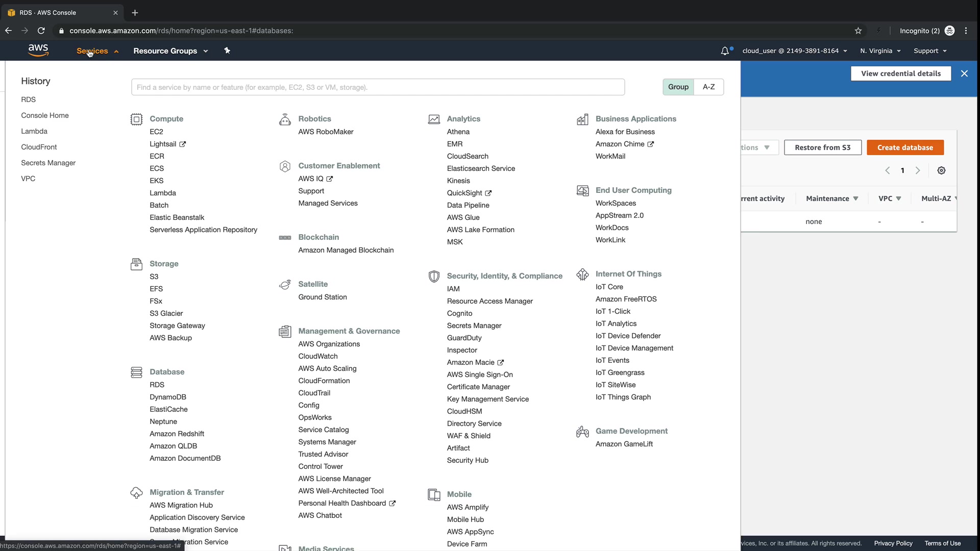Go to next page of databases table
Image resolution: width=980 pixels, height=551 pixels.
point(918,170)
